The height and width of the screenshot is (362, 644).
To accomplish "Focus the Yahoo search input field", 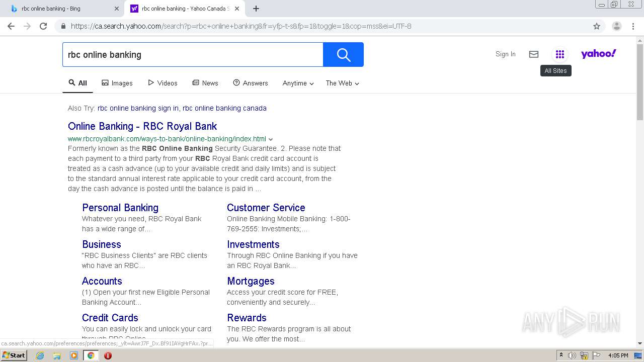I will [193, 54].
